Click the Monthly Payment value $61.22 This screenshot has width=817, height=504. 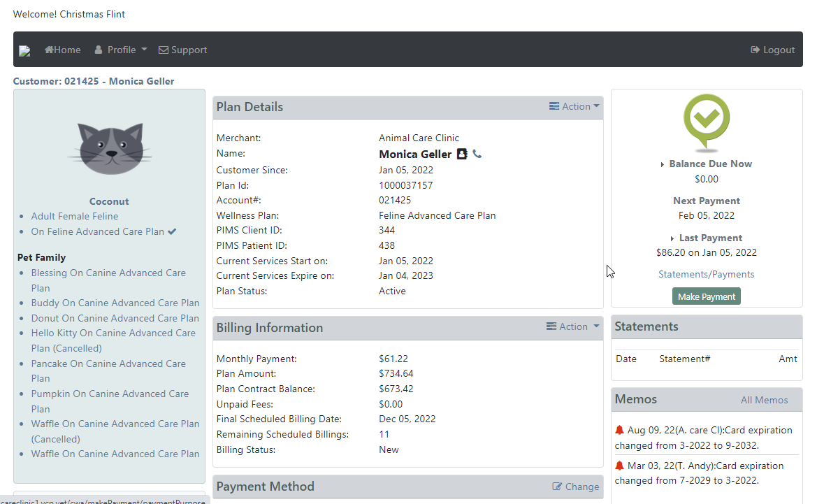pyautogui.click(x=393, y=359)
